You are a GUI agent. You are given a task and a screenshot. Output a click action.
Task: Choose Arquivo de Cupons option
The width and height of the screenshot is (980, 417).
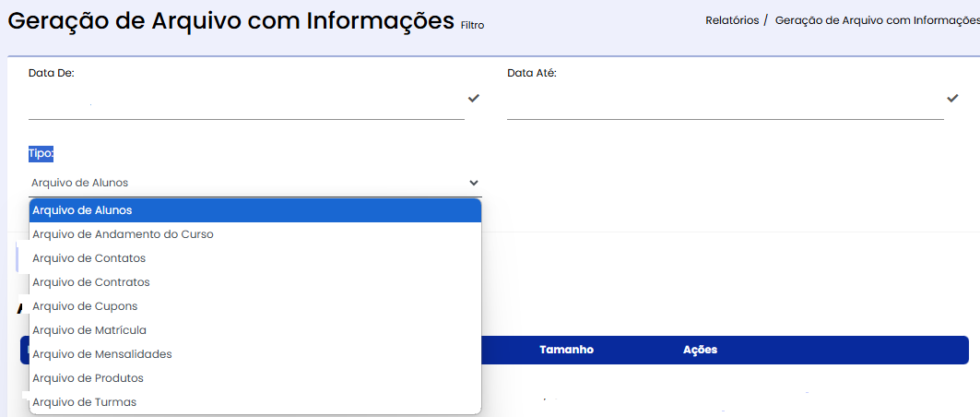(255, 306)
